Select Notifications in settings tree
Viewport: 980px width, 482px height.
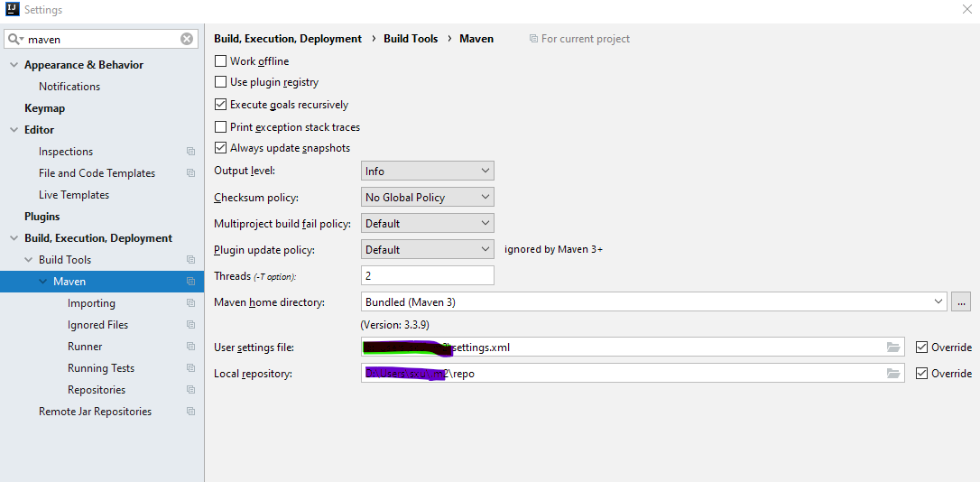(x=69, y=87)
